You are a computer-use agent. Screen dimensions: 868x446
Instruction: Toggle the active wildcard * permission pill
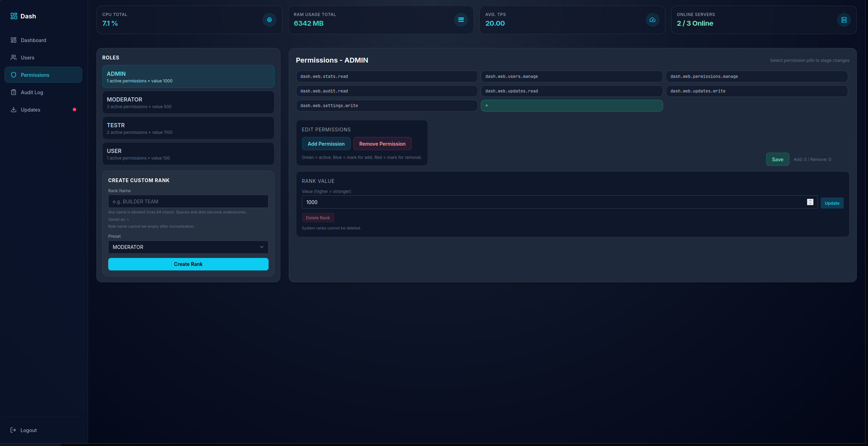tap(572, 106)
